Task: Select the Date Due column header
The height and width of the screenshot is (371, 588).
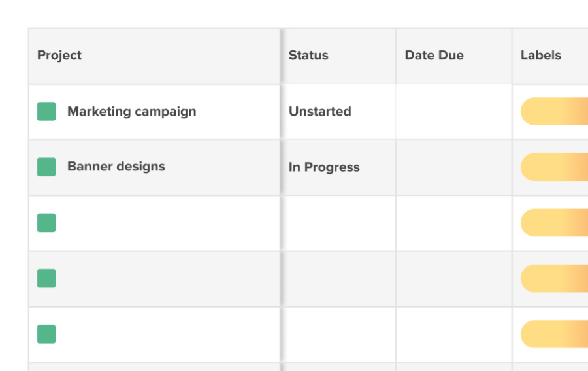Action: (434, 56)
